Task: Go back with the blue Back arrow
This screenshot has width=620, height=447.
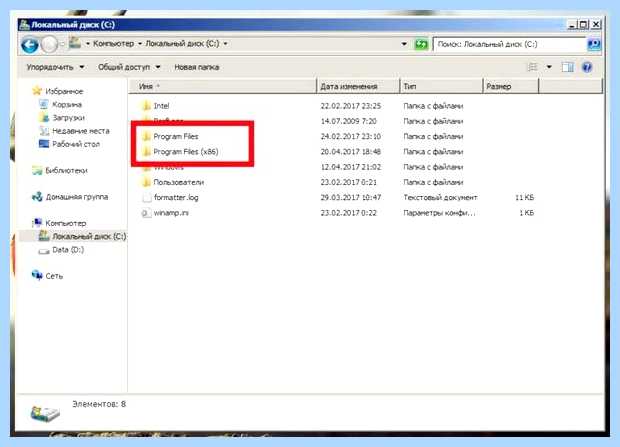Action: click(x=30, y=45)
